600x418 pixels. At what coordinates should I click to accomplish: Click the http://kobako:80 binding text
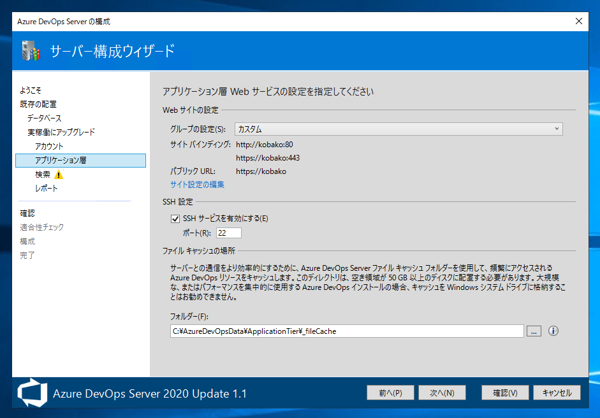[x=264, y=144]
